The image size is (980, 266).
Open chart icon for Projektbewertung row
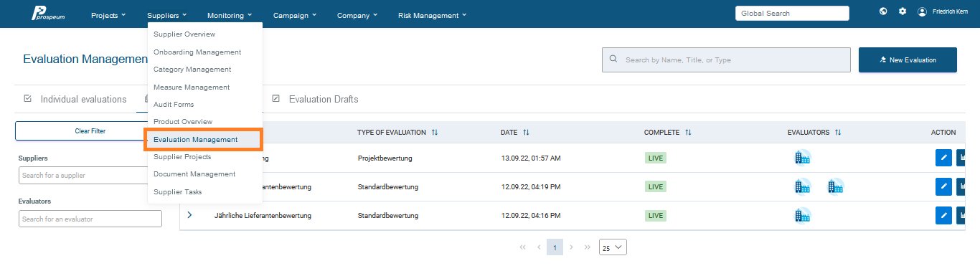click(x=963, y=158)
